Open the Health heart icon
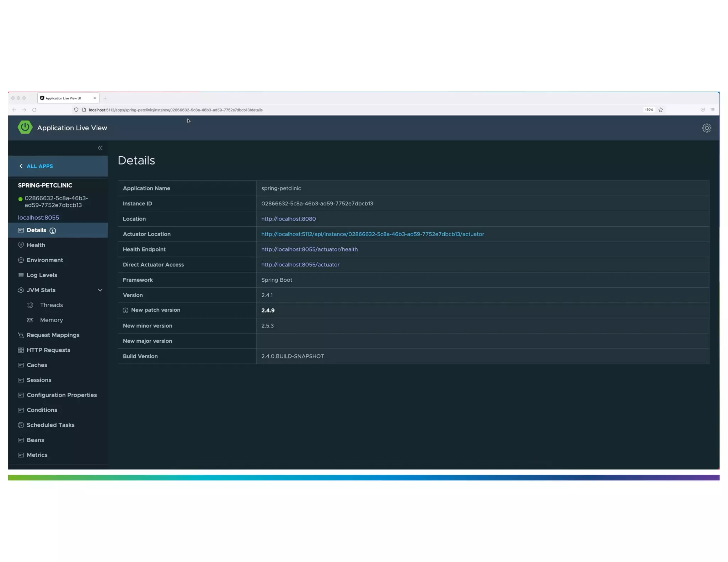728x562 pixels. pos(21,245)
